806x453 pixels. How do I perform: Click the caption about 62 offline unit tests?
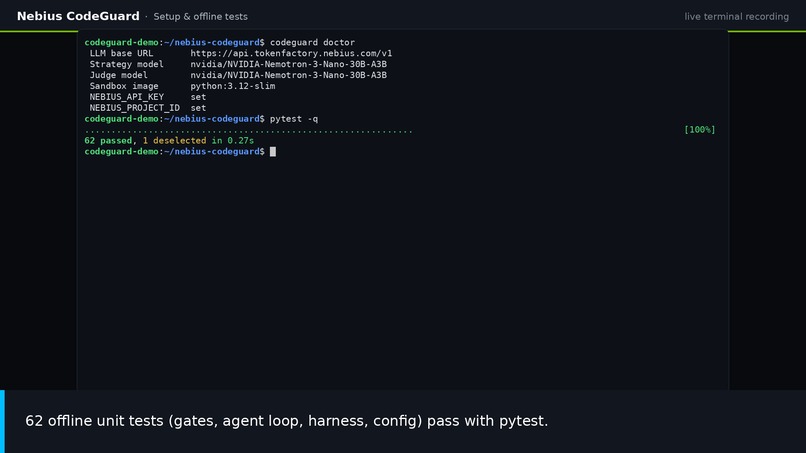pos(286,421)
